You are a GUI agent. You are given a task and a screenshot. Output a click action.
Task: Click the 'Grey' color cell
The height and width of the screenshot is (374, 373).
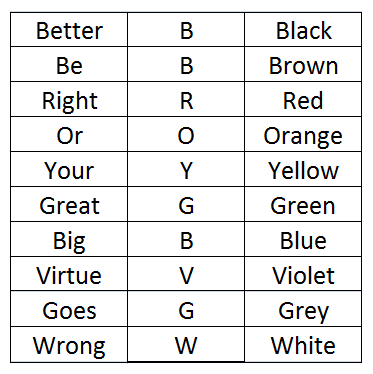303,309
